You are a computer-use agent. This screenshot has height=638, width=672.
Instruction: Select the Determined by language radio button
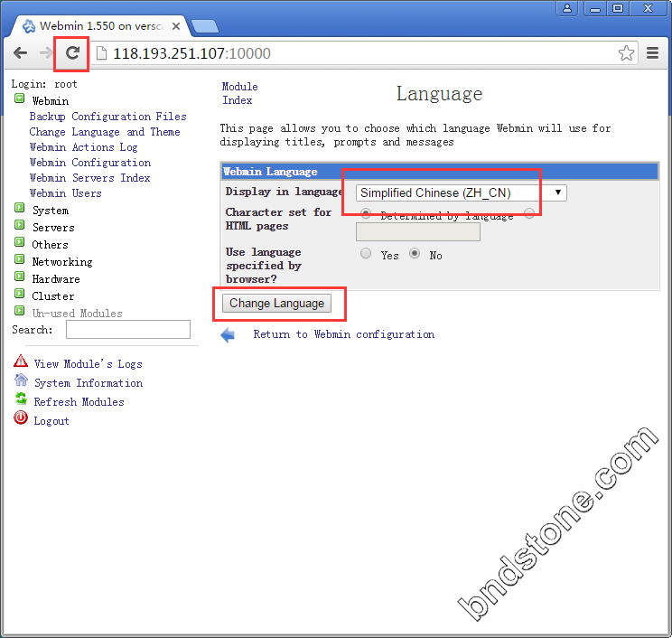[x=366, y=213]
